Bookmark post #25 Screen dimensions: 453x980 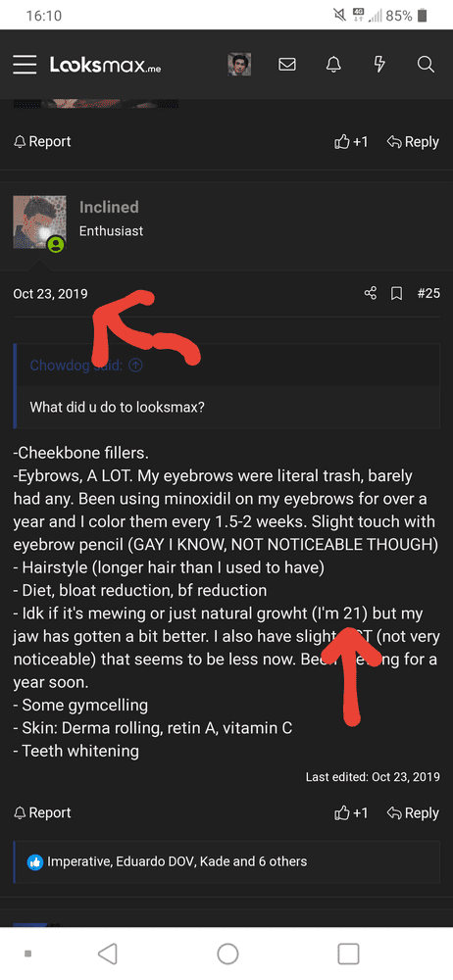[397, 293]
